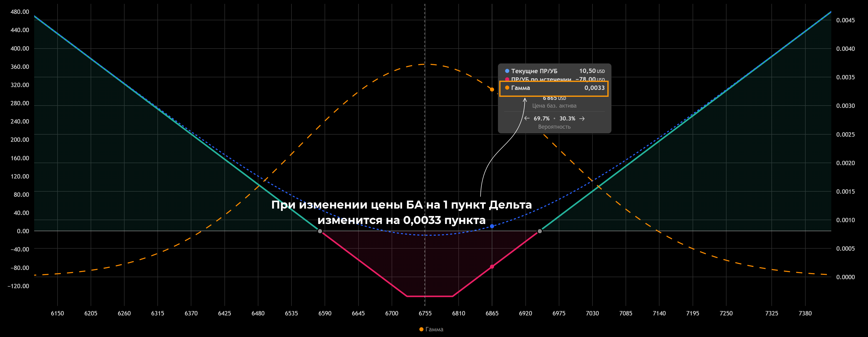Click the right gray breakeven point marker

coord(540,231)
